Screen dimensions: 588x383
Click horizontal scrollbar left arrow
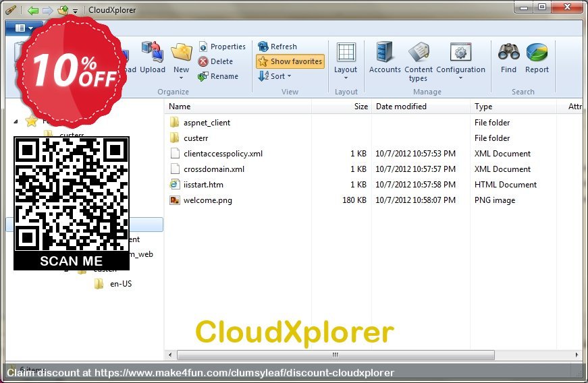click(170, 355)
